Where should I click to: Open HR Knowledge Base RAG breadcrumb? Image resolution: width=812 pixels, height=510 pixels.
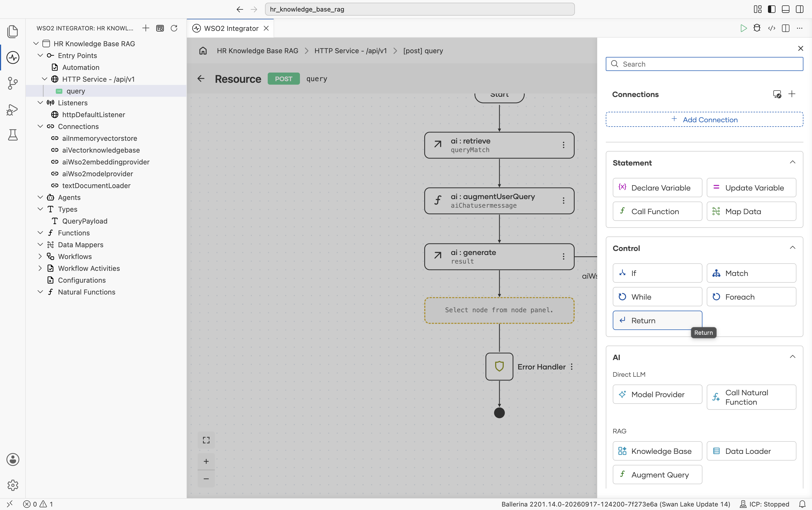[258, 51]
